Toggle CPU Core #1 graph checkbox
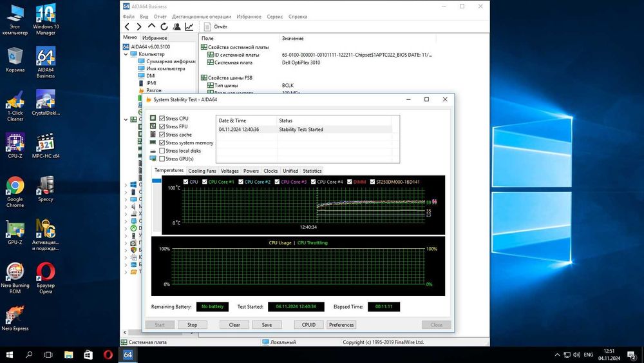644x363 pixels. (205, 182)
